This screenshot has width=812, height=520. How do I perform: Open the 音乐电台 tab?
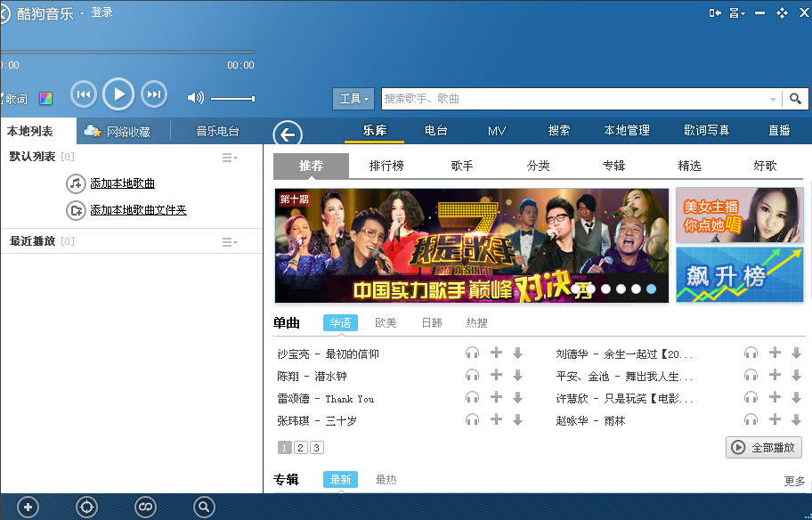[x=217, y=131]
